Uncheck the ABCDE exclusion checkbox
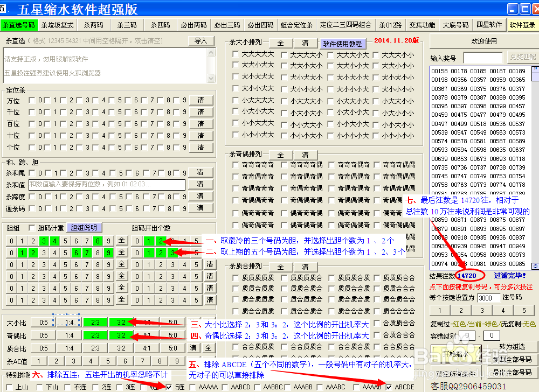Screen dimensions: 539x392 (x=389, y=388)
